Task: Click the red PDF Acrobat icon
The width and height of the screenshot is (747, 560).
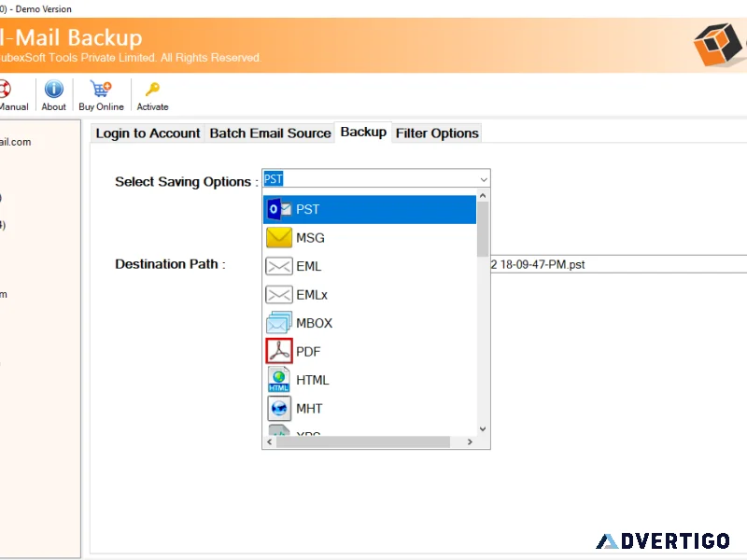Action: 279,351
